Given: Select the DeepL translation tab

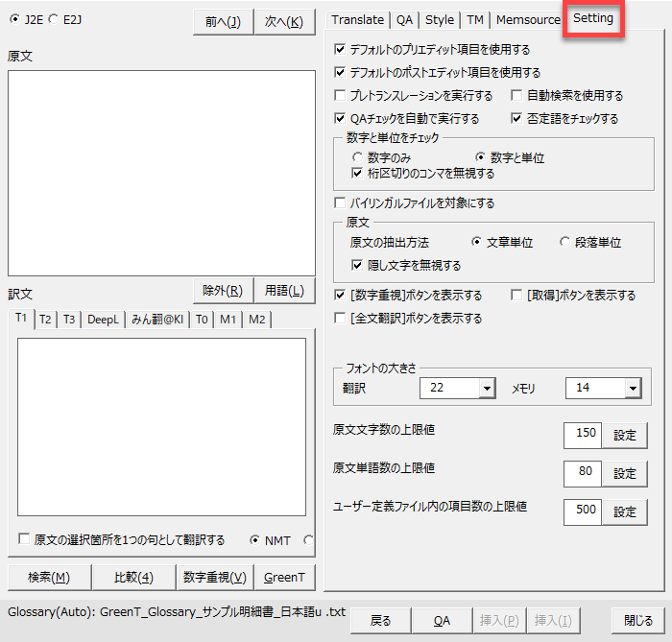Looking at the screenshot, I should (103, 320).
